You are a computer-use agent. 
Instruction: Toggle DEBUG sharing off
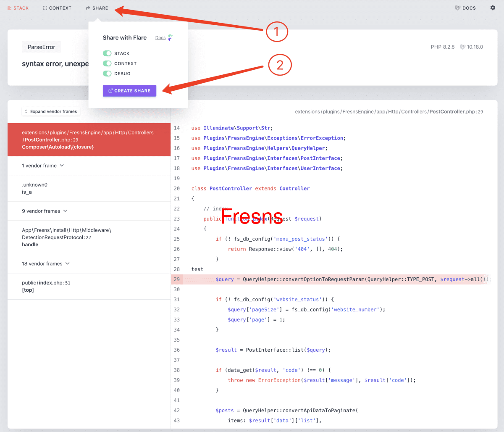pyautogui.click(x=108, y=73)
